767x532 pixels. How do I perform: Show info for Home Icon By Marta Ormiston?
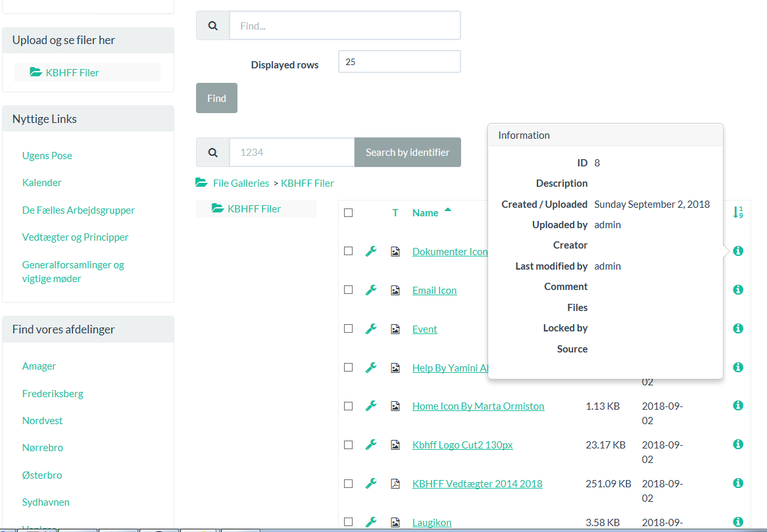click(737, 406)
